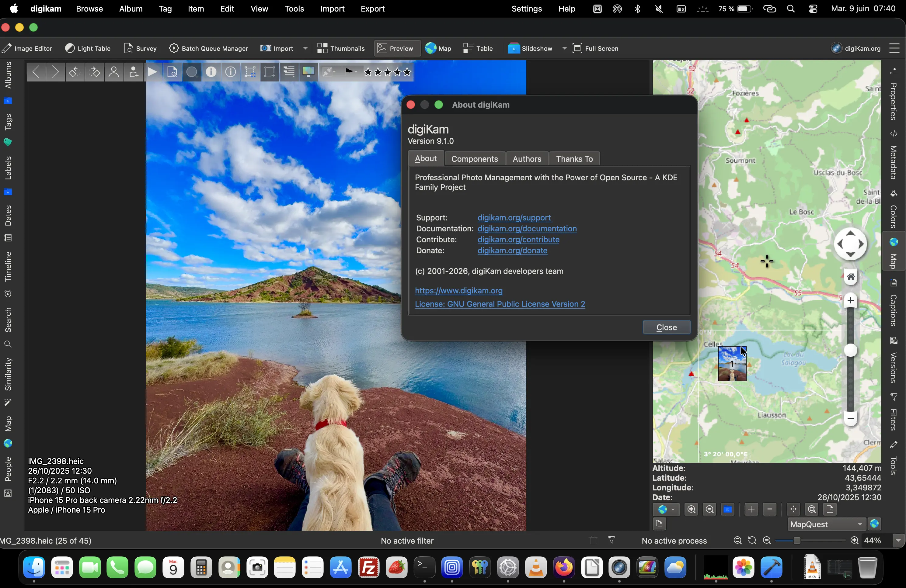Click the locked document icon below map
Image resolution: width=906 pixels, height=588 pixels.
pyautogui.click(x=830, y=509)
